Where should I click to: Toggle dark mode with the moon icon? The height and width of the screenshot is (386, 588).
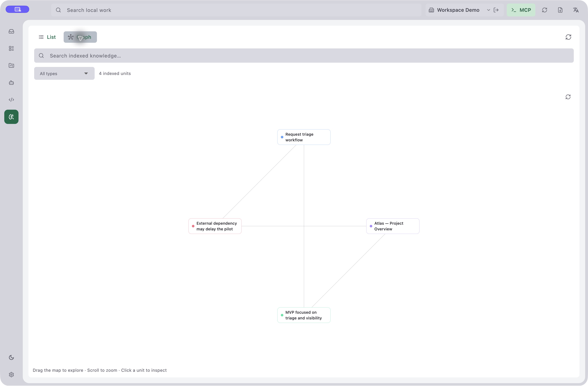[11, 358]
